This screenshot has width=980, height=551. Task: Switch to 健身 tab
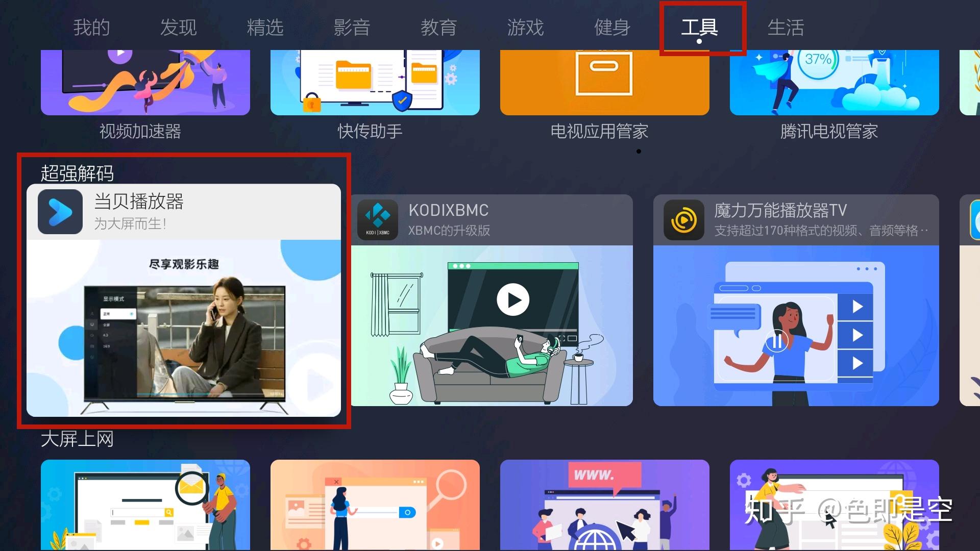612,28
